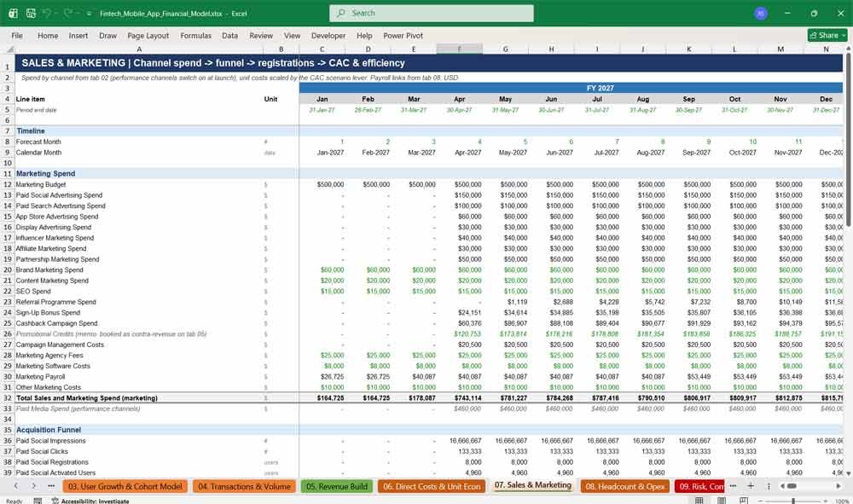
Task: Open the Formulas ribbon tab
Action: pos(195,35)
